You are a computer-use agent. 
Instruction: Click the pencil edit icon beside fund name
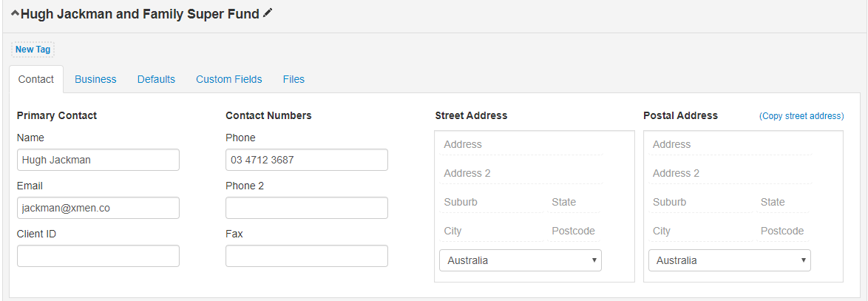268,14
